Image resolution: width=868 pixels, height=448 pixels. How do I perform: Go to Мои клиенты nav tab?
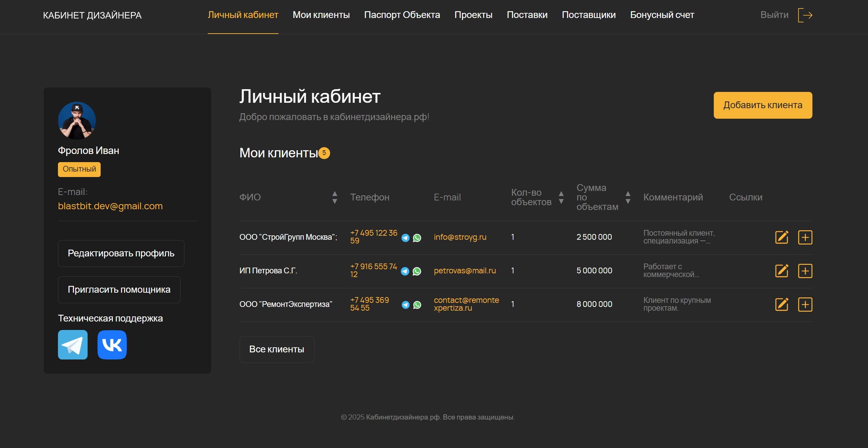(x=321, y=15)
